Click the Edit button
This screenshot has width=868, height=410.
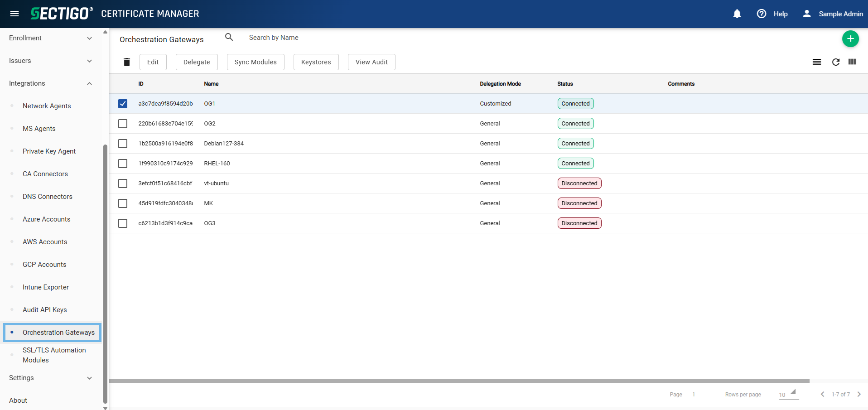pyautogui.click(x=153, y=62)
